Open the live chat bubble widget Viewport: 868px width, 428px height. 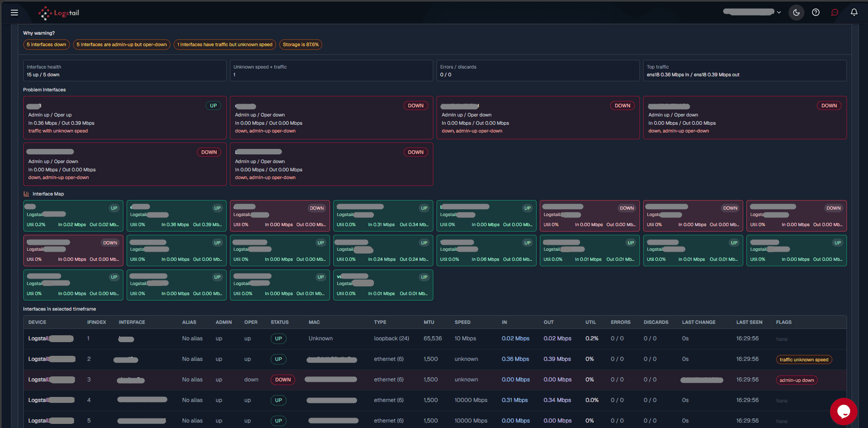[x=843, y=412]
